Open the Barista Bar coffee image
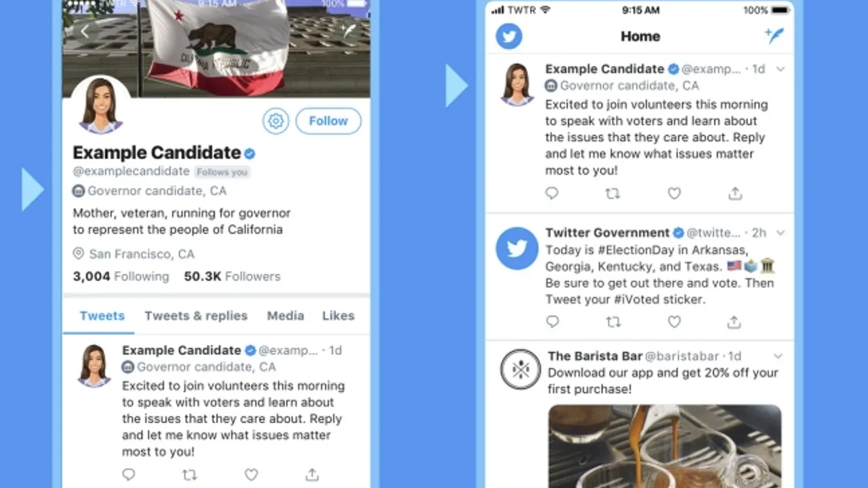The height and width of the screenshot is (488, 868). (x=665, y=446)
